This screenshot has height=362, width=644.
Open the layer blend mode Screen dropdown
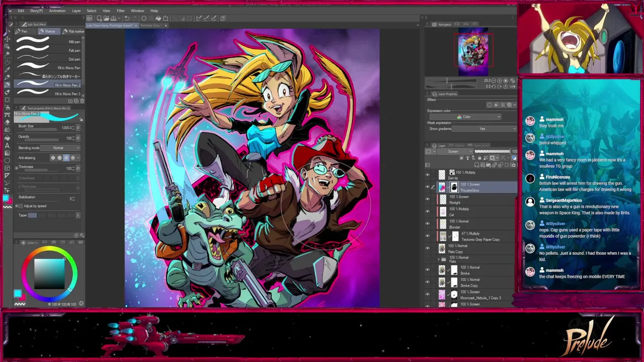455,151
